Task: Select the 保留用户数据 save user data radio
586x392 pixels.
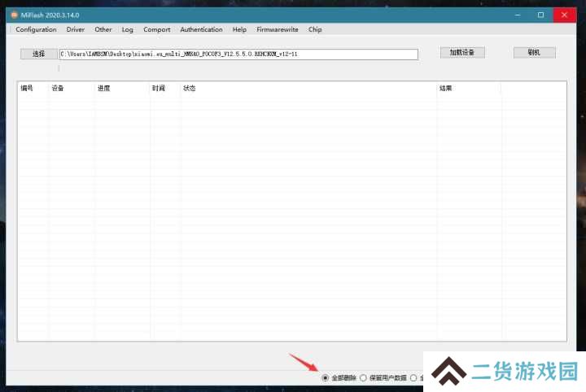Action: (x=363, y=378)
